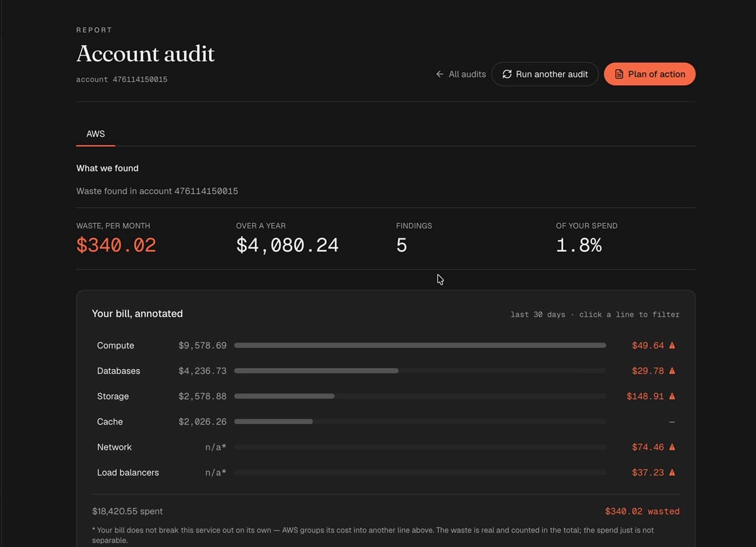
Task: Click the back arrow icon beside All audits
Action: pyautogui.click(x=440, y=74)
